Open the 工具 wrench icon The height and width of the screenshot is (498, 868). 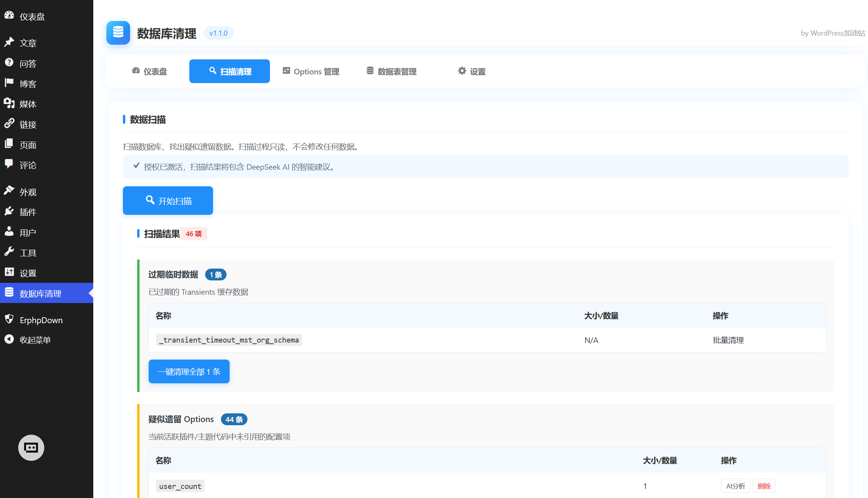(9, 252)
